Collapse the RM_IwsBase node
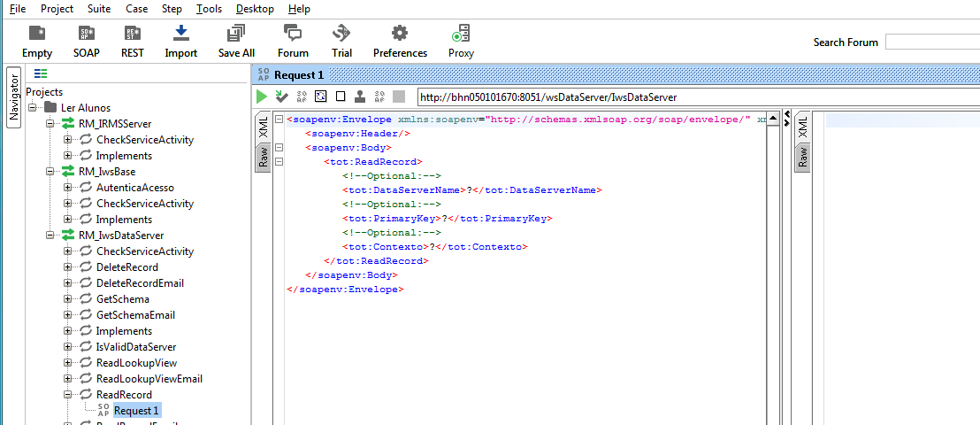The width and height of the screenshot is (980, 425). [x=50, y=172]
